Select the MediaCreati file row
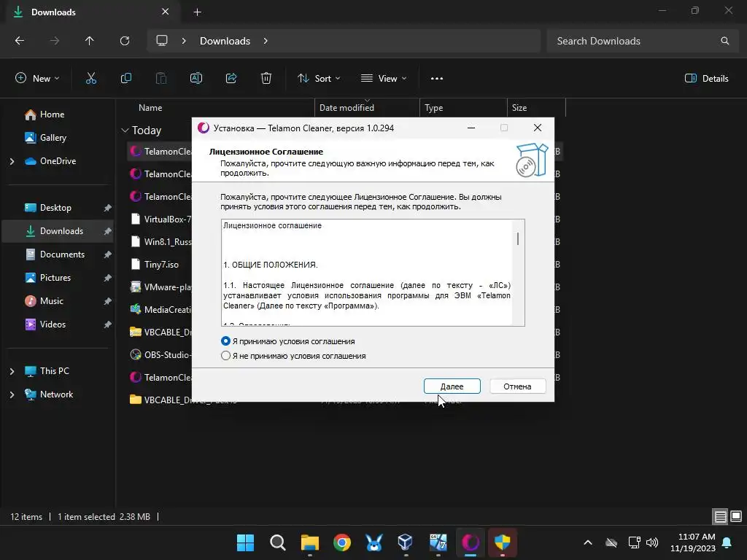This screenshot has width=747, height=560. point(160,309)
